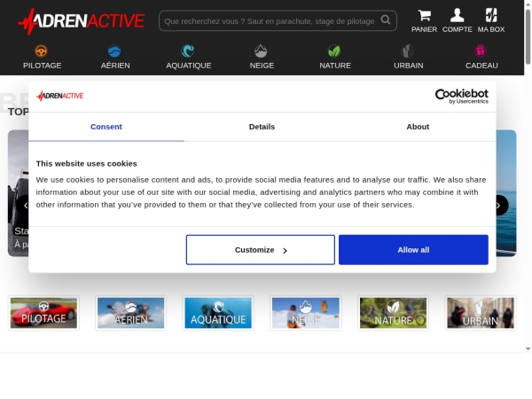Open the Neige menu label

(262, 66)
